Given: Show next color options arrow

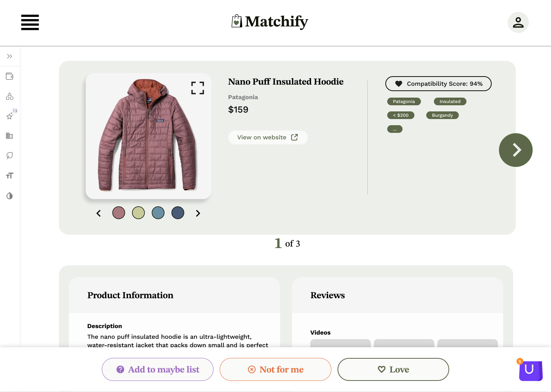Looking at the screenshot, I should 198,213.
